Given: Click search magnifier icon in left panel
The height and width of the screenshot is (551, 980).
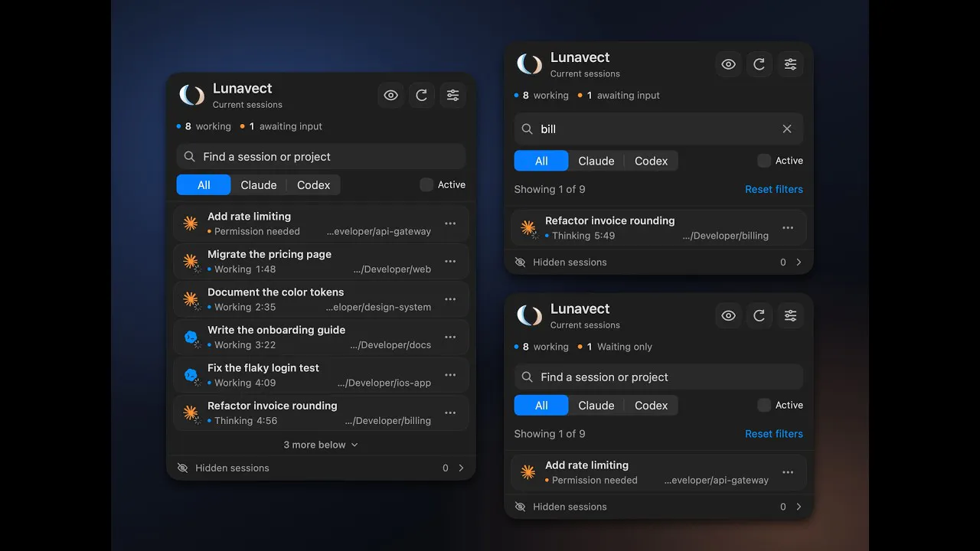Looking at the screenshot, I should tap(190, 157).
